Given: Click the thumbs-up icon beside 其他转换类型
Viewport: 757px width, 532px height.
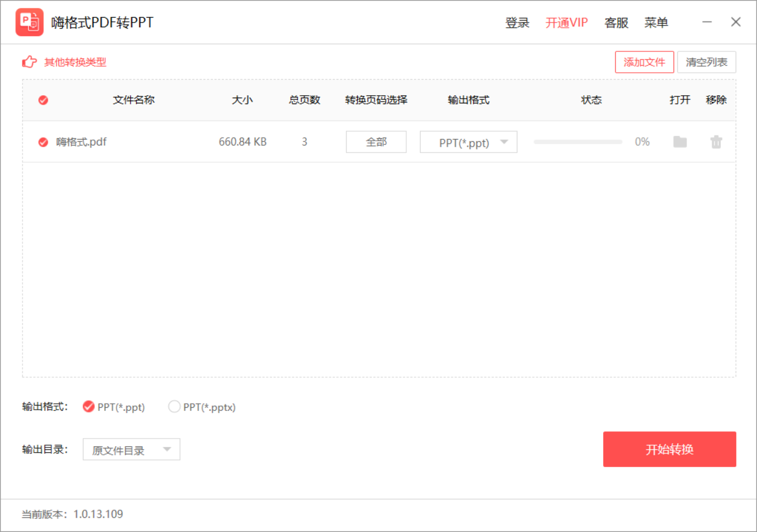Looking at the screenshot, I should 30,62.
